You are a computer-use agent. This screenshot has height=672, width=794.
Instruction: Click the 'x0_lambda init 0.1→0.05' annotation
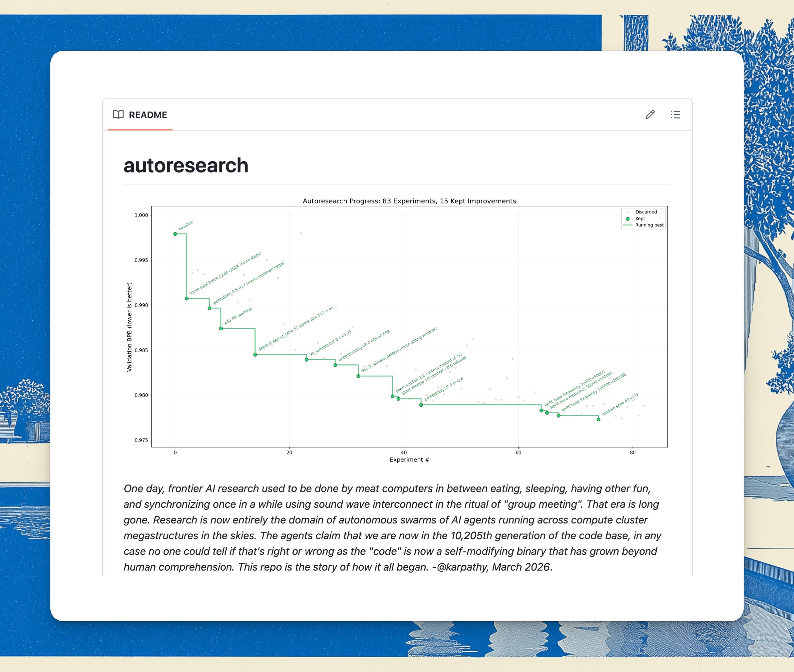pyautogui.click(x=331, y=343)
